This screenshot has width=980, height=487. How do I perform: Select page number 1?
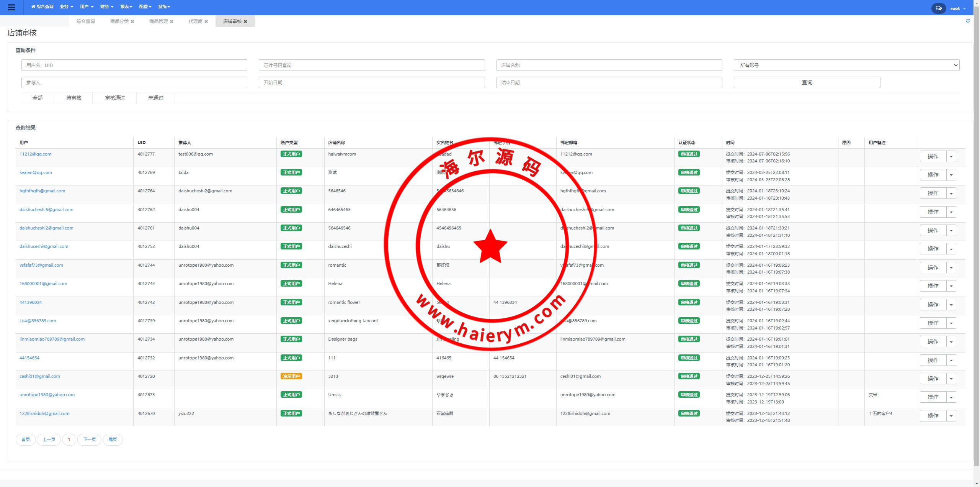point(69,439)
